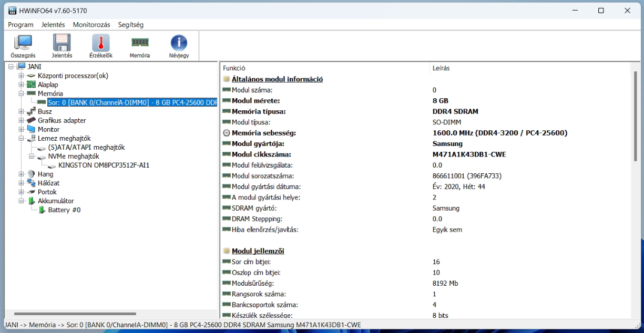Screen dimensions: 644x333
Task: Click the Hálózat network icon
Action: pos(31,183)
